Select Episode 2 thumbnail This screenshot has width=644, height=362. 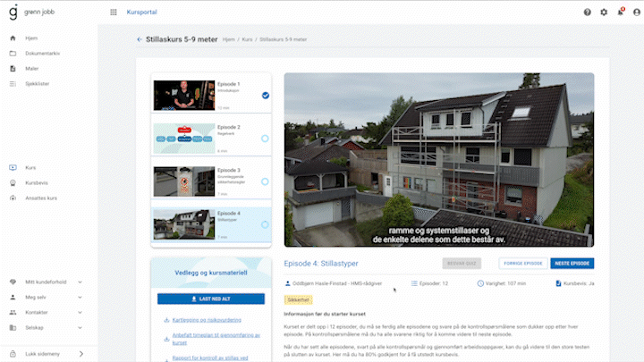(184, 139)
